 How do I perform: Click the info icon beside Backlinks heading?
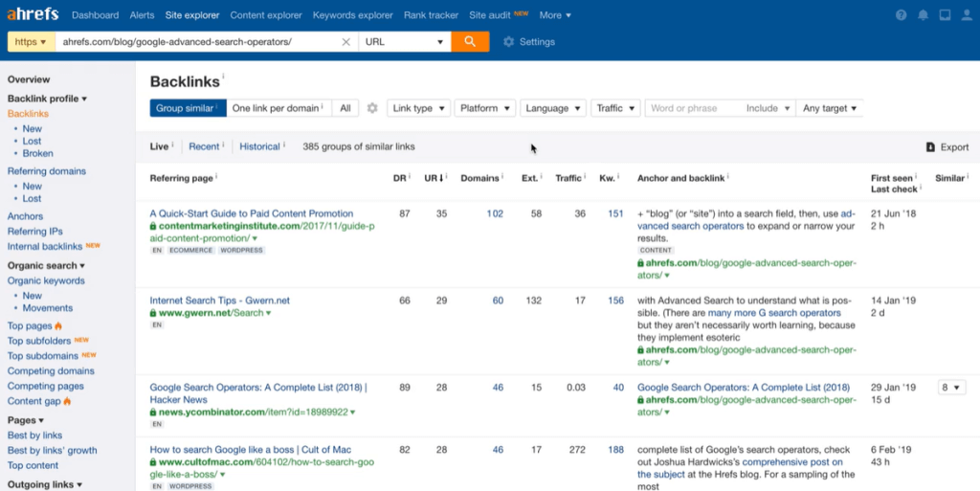pos(223,77)
